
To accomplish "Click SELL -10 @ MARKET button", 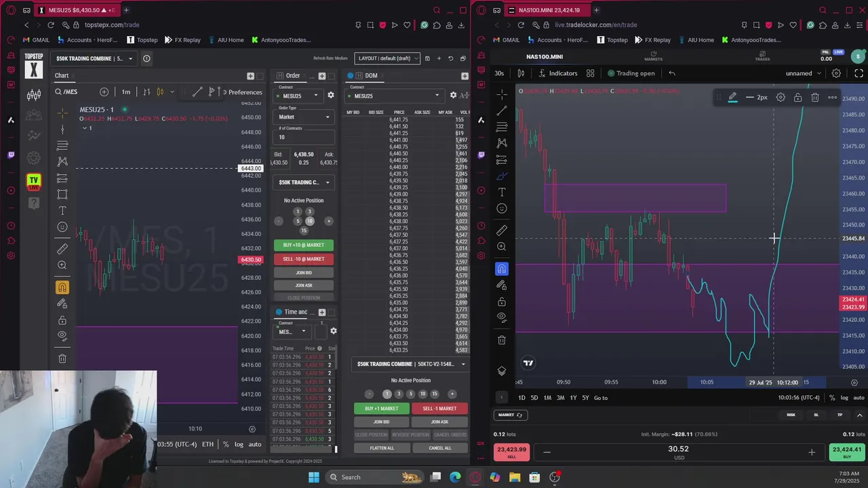I will point(304,259).
